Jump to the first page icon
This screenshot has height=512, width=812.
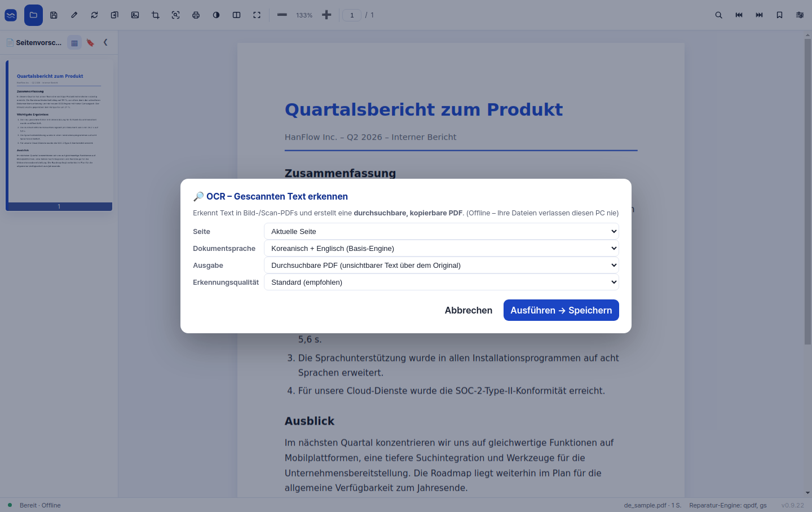(739, 15)
